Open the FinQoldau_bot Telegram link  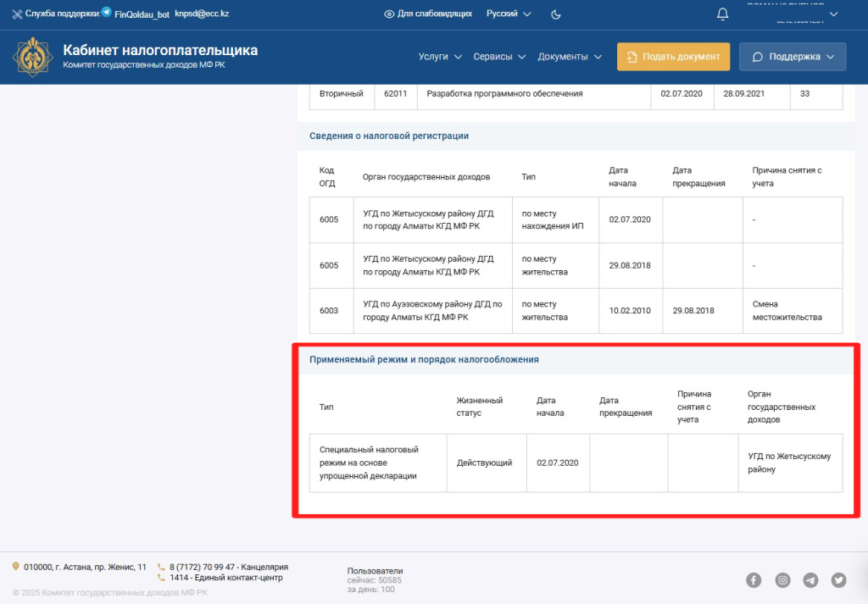[x=136, y=14]
